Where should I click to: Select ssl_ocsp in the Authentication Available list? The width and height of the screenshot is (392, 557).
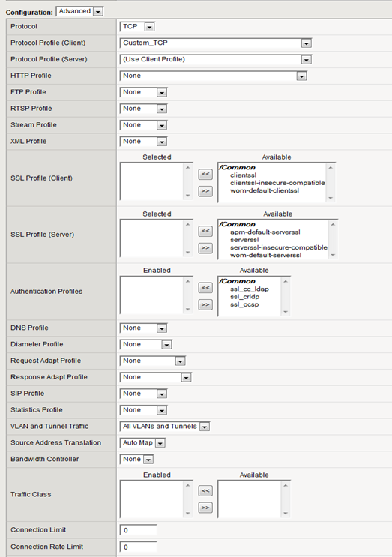point(244,304)
